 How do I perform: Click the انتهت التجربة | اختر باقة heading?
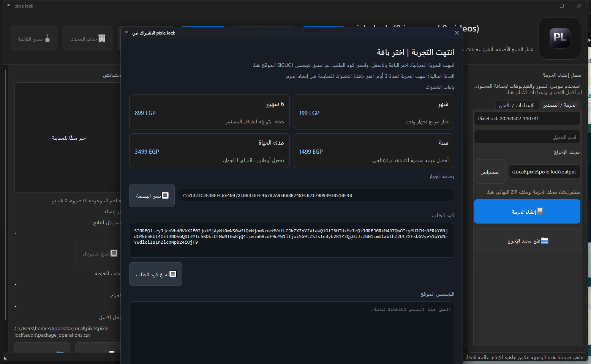(416, 52)
